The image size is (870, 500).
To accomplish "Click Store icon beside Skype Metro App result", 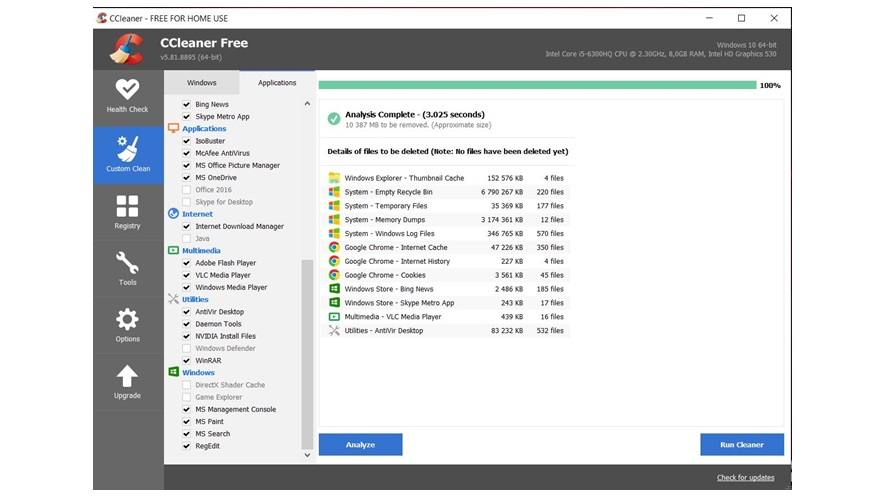I will pos(334,302).
